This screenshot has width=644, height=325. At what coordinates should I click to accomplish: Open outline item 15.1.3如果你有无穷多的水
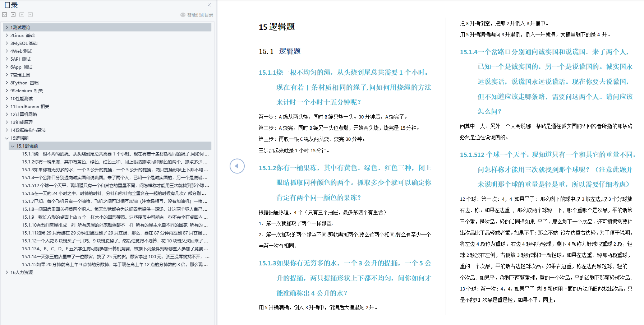coord(115,170)
